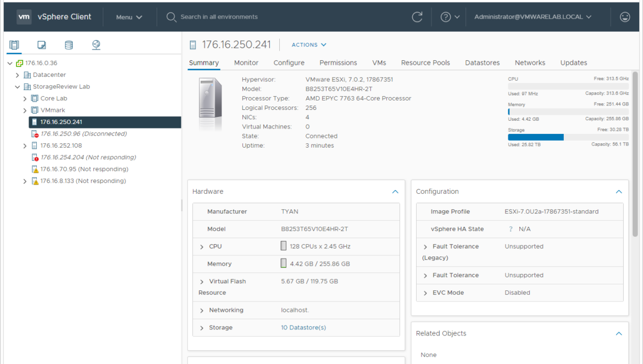Expand the EVC Mode row
Screen dimensions: 643x364
pyautogui.click(x=425, y=293)
